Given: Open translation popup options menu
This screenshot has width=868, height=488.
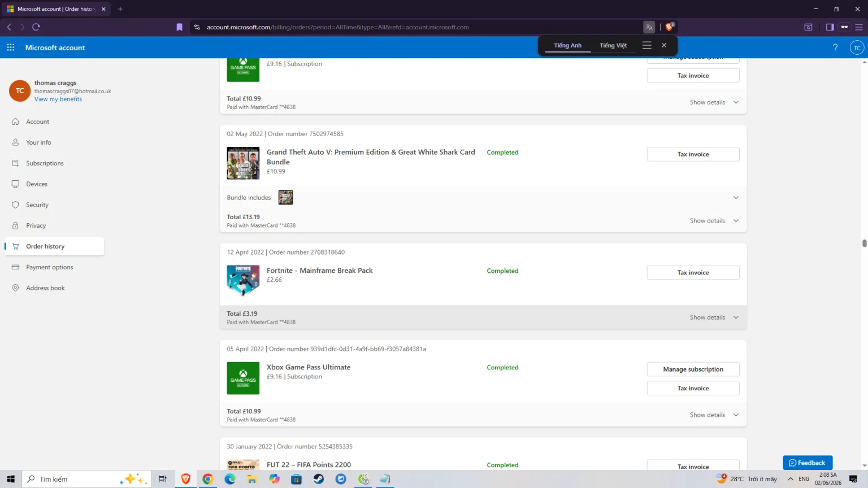Looking at the screenshot, I should pyautogui.click(x=647, y=45).
